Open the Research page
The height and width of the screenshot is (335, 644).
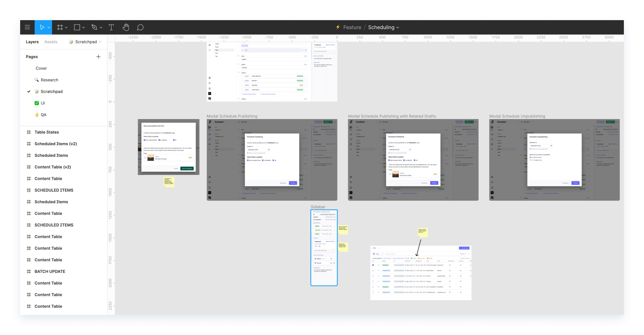(x=50, y=80)
